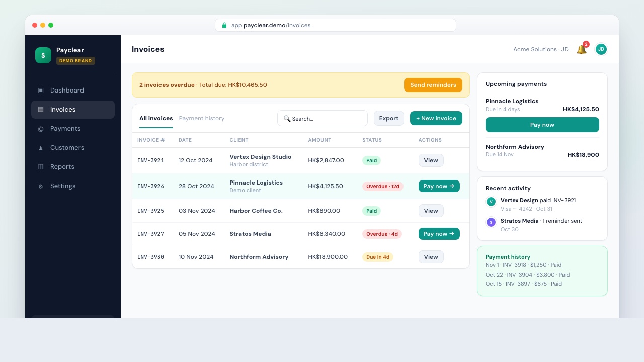Screen dimensions: 644x362
Task: Select Invoices in the sidebar
Action: (x=73, y=110)
